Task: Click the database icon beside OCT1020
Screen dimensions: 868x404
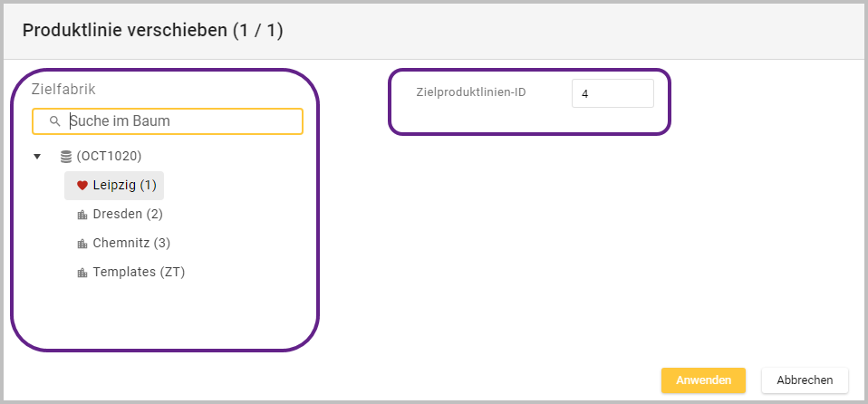Action: click(66, 157)
